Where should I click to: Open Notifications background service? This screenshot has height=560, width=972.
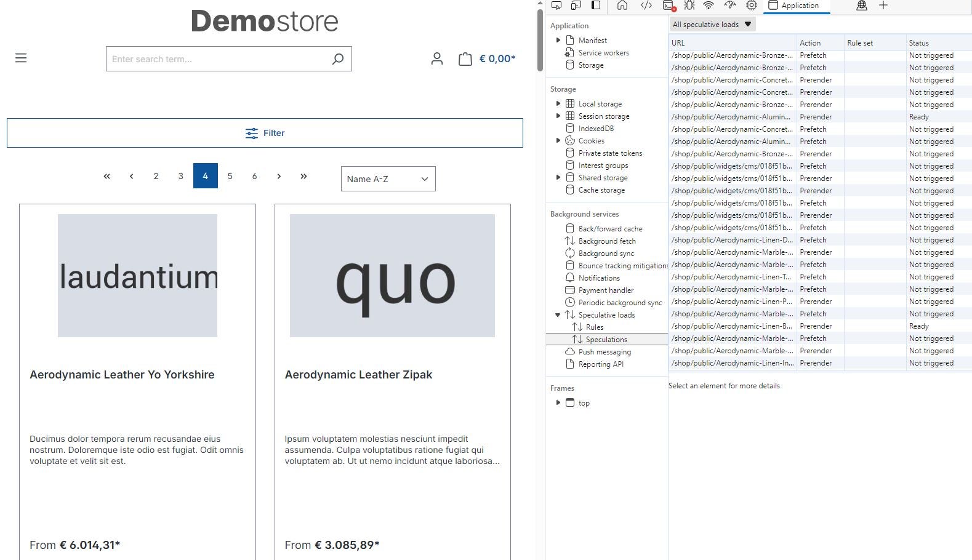599,278
